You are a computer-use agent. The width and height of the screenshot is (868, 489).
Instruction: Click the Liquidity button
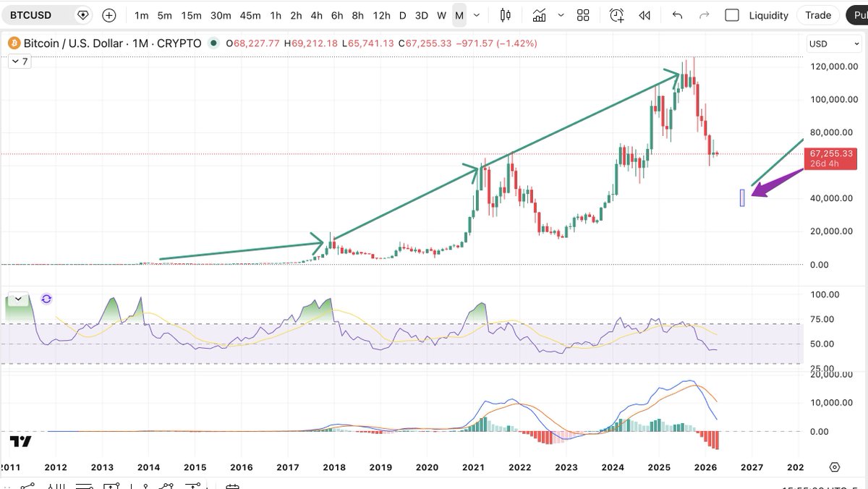(x=768, y=15)
